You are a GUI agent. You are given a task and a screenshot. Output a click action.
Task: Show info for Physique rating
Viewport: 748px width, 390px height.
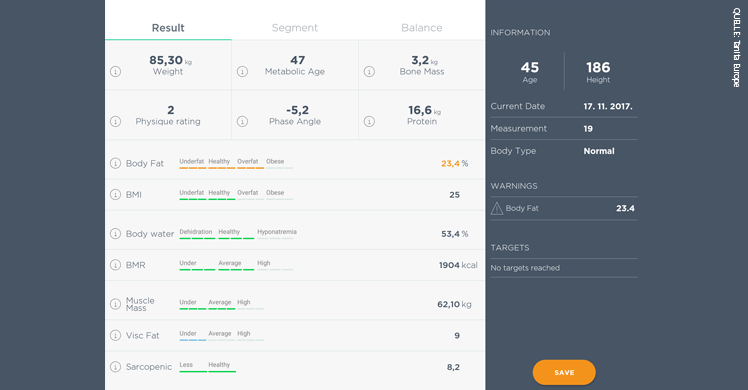coord(115,122)
